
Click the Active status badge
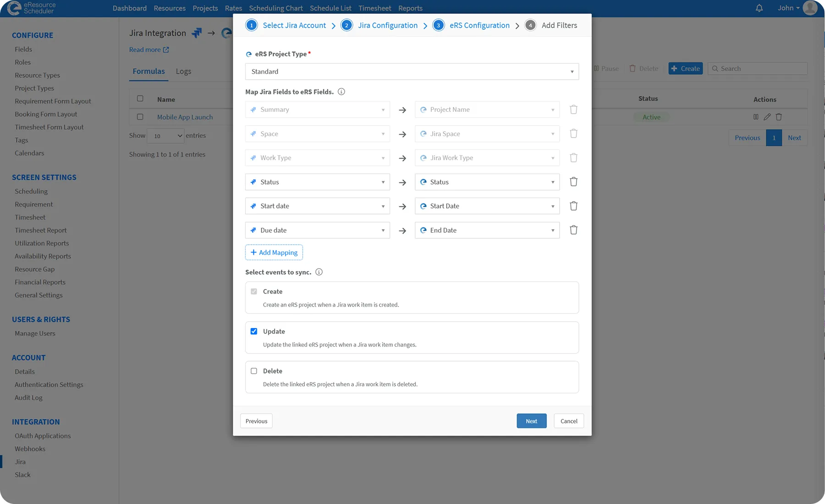[651, 117]
